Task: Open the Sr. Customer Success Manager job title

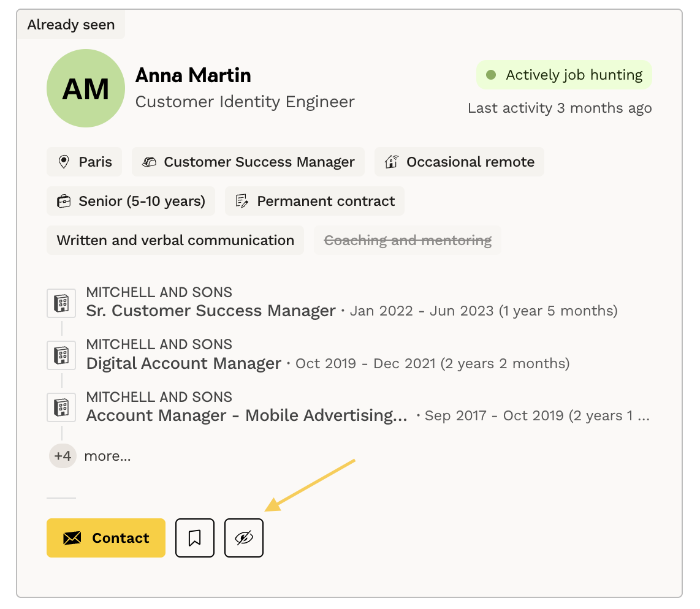Action: [x=211, y=311]
